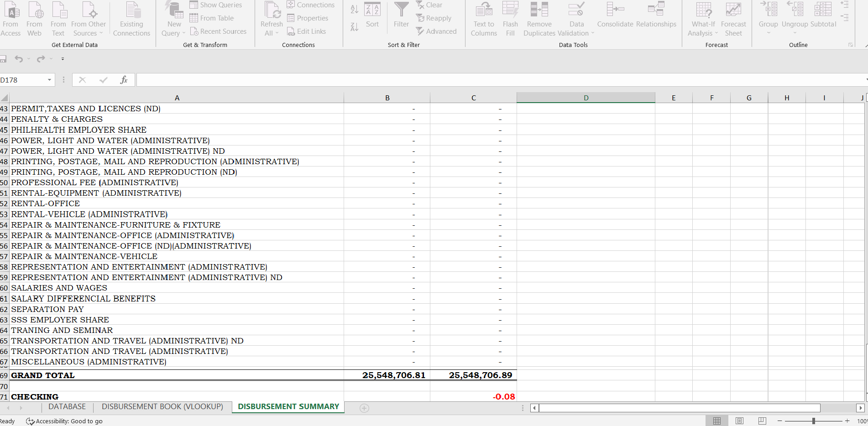Run Flash Fill
The height and width of the screenshot is (426, 868).
tap(510, 19)
